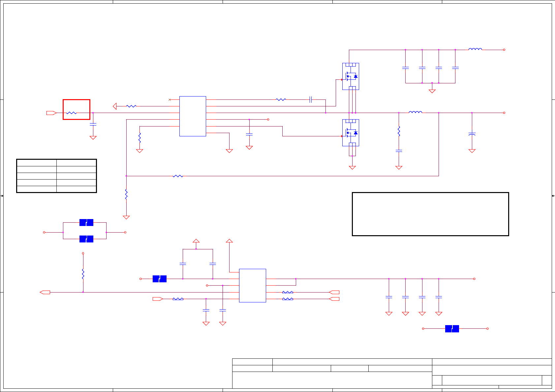Select the upper blue jumper in the parallel pair
The width and height of the screenshot is (555, 392).
coord(86,222)
